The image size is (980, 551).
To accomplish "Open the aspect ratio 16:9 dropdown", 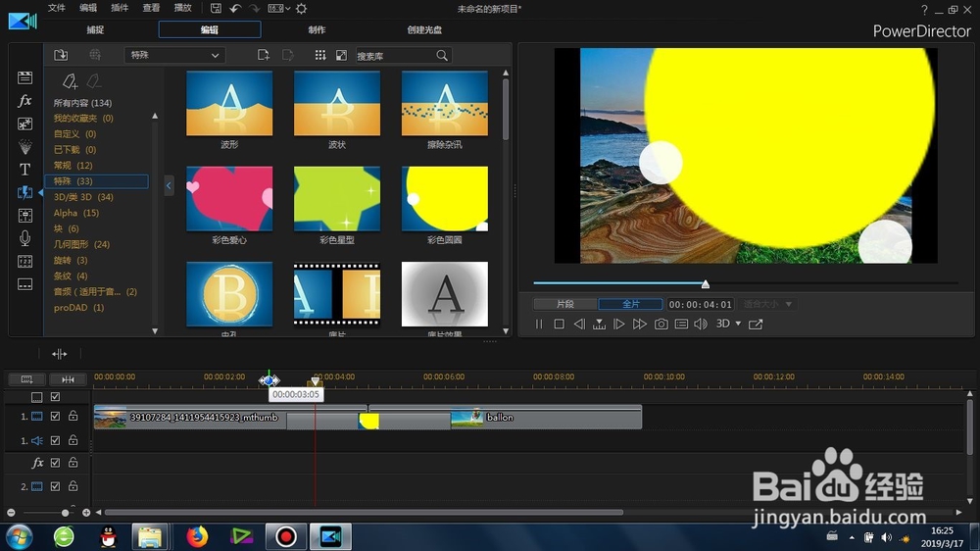I will point(278,8).
